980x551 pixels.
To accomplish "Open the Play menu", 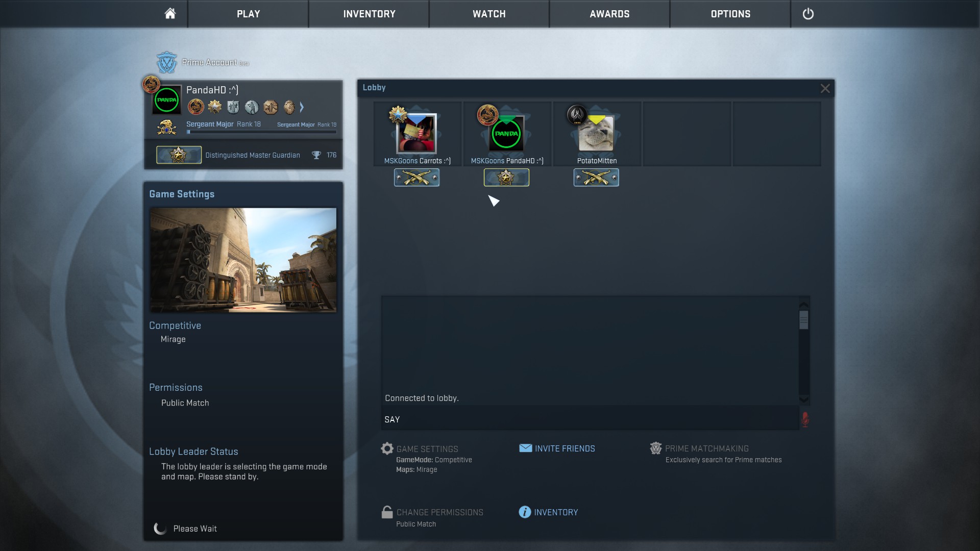I will coord(248,14).
